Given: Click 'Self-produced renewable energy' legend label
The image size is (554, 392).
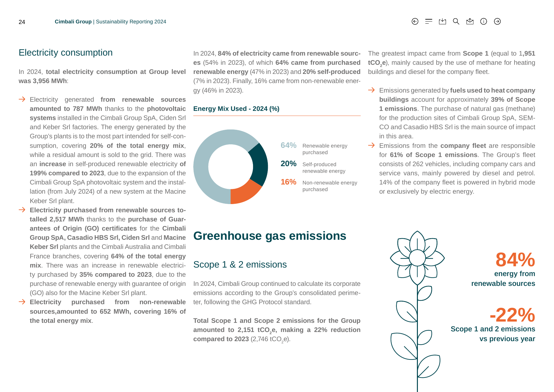Looking at the screenshot, I should point(324,168).
